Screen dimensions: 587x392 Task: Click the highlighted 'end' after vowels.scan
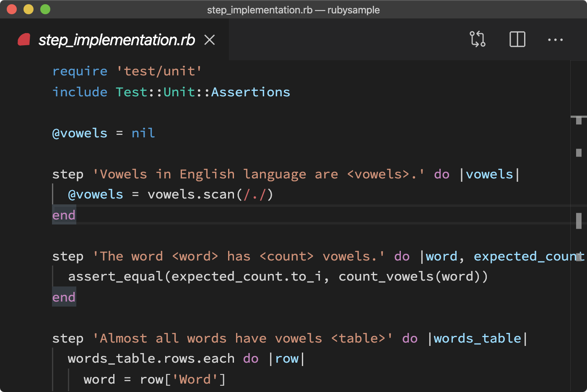pyautogui.click(x=64, y=215)
